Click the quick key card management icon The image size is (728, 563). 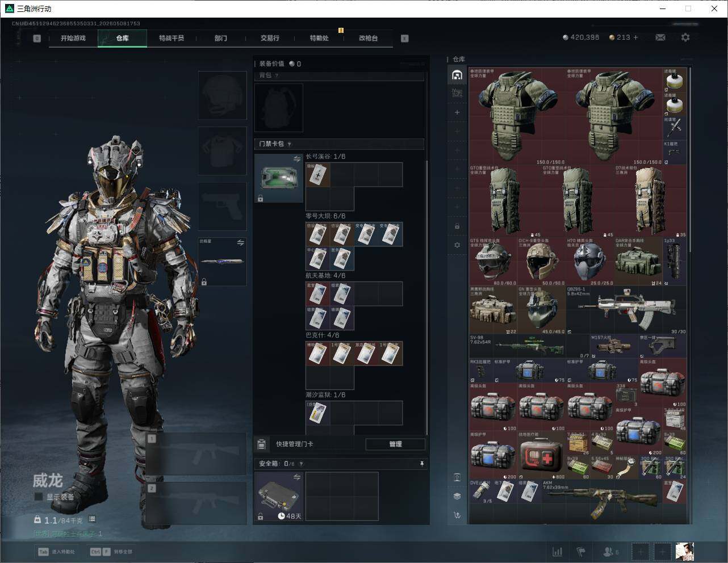tap(262, 444)
